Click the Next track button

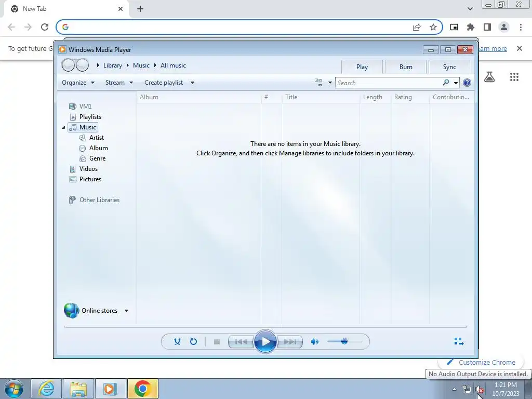[x=289, y=342]
